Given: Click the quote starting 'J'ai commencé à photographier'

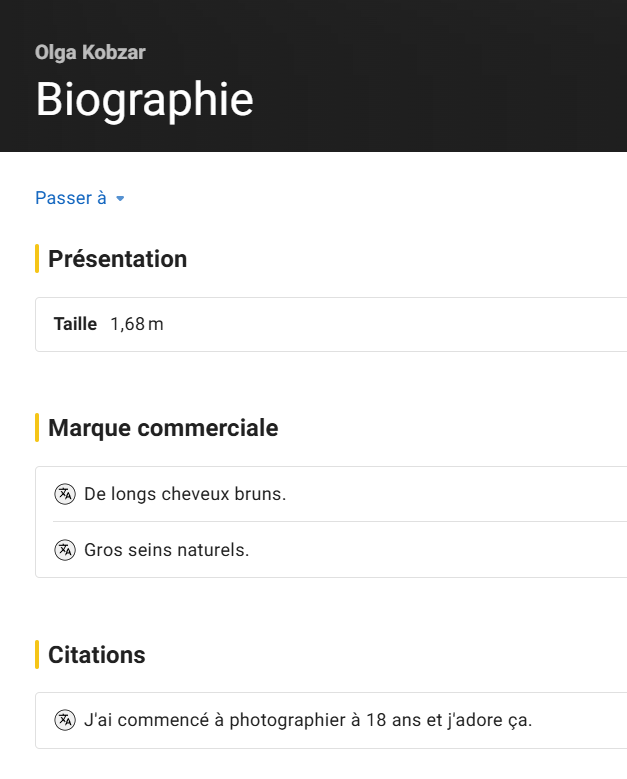Looking at the screenshot, I should pos(308,720).
